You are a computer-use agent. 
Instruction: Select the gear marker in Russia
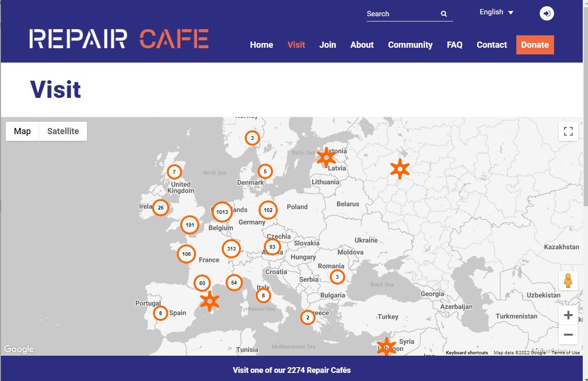point(400,169)
